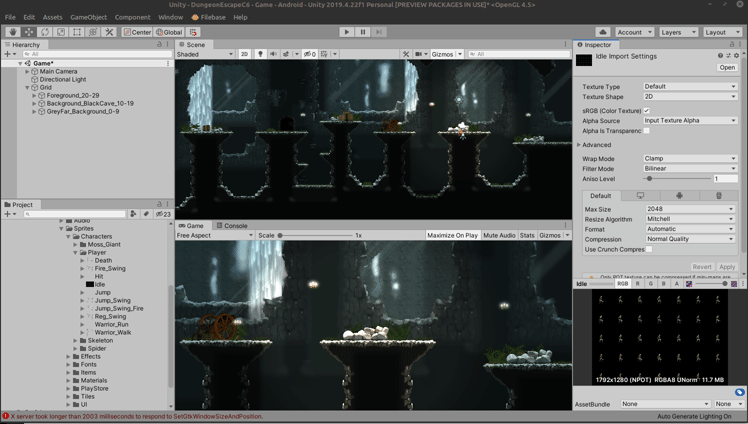748x424 pixels.
Task: Select the Transform tool
Action: point(93,32)
